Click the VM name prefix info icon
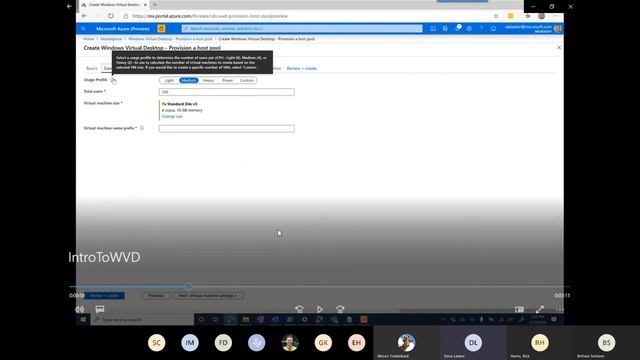Image resolution: width=640 pixels, height=360 pixels. pos(142,128)
